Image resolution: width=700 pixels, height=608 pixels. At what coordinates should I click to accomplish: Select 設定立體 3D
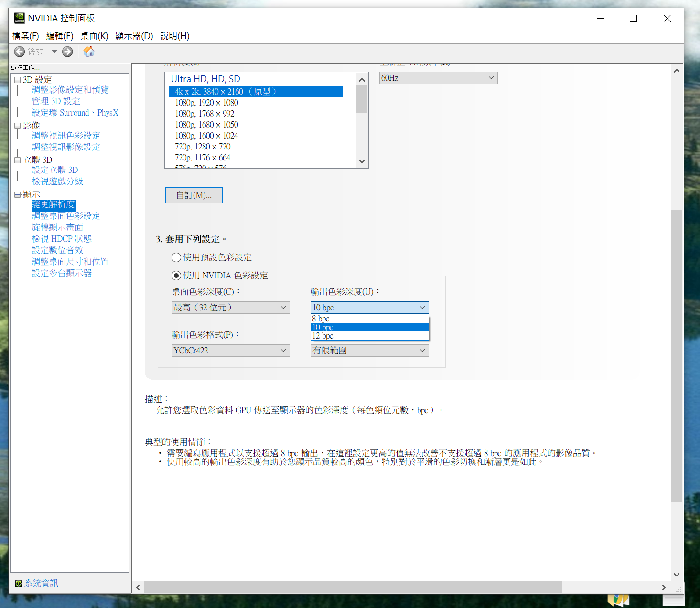coord(55,170)
